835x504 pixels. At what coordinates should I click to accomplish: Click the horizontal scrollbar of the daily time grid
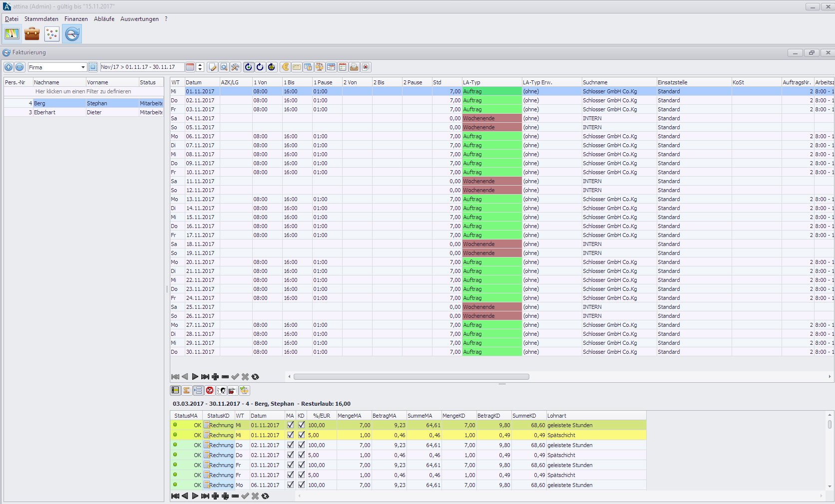[412, 377]
